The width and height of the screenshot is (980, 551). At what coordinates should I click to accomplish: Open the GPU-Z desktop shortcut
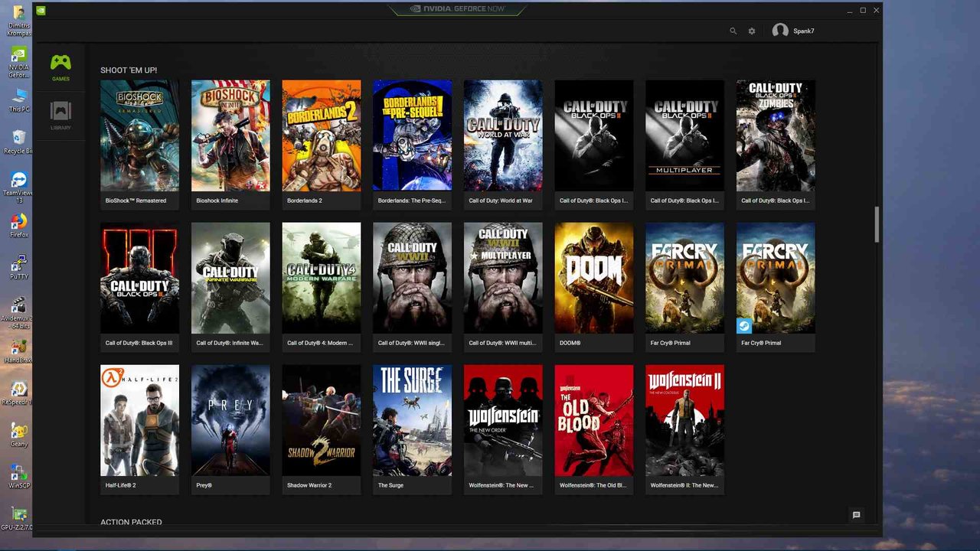pyautogui.click(x=19, y=518)
